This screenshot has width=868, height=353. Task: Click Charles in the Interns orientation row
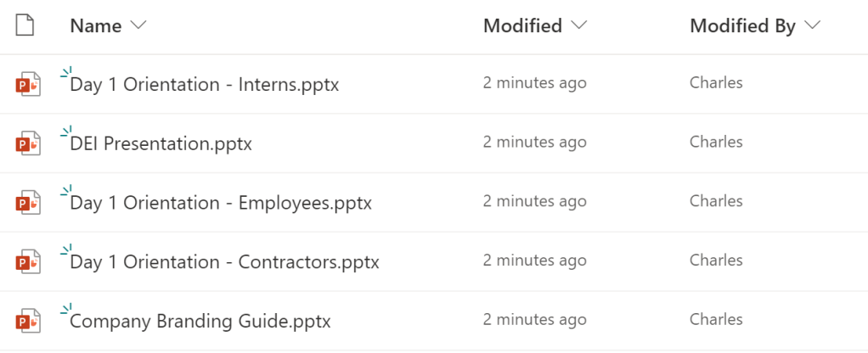pyautogui.click(x=716, y=82)
